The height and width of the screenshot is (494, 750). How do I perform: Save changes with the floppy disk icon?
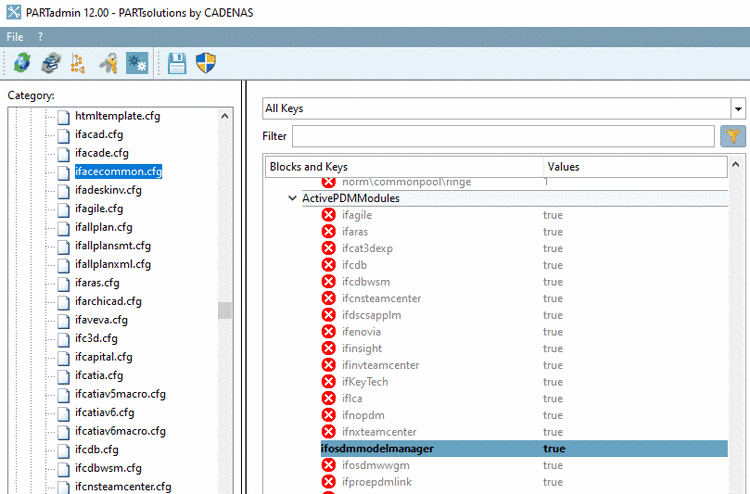[x=177, y=63]
